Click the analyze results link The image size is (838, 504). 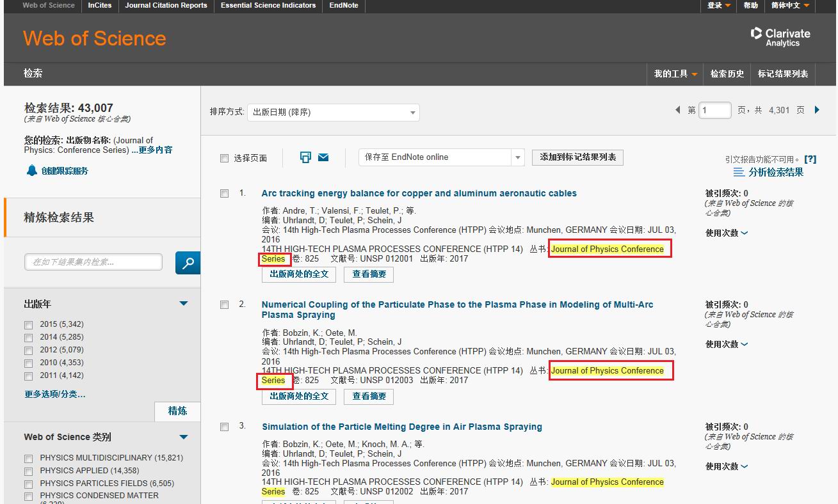coord(776,172)
